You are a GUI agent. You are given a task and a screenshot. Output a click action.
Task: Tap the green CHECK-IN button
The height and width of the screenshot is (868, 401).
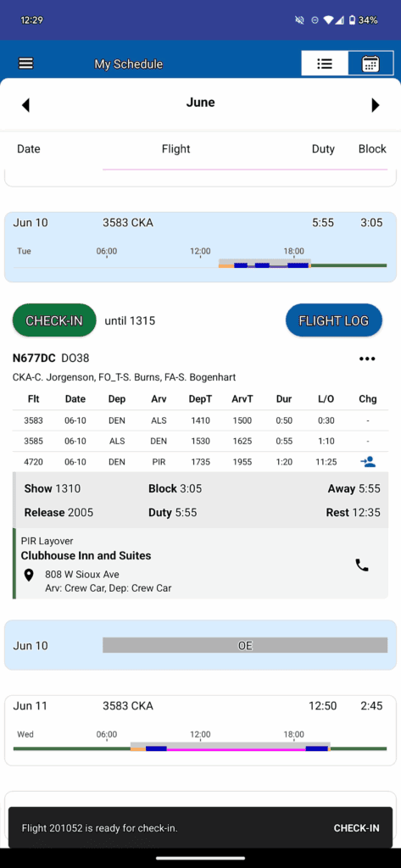(x=54, y=320)
